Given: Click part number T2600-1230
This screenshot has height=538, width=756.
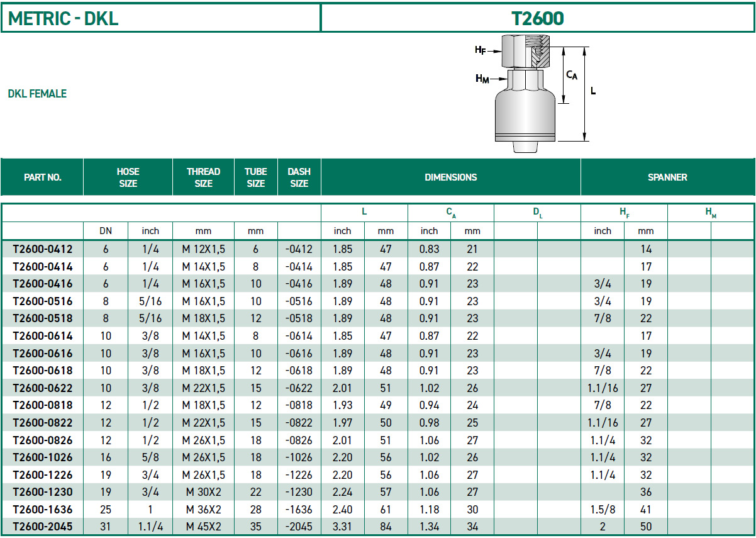Looking at the screenshot, I should [x=42, y=492].
